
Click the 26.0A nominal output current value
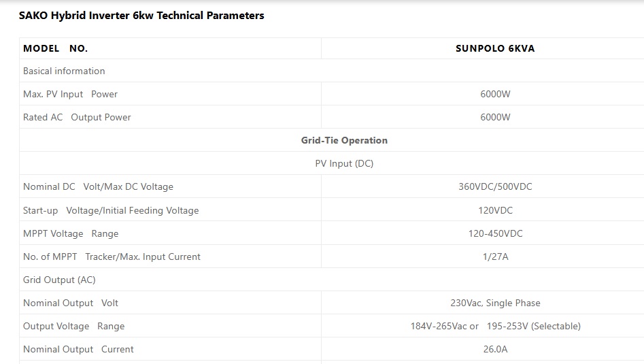click(495, 349)
